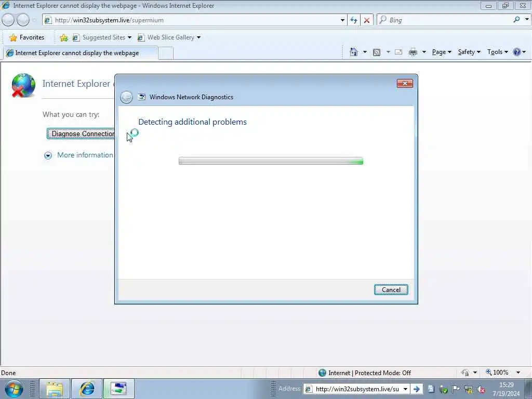Click the Safely Remove Hardware tray icon
This screenshot has width=532, height=399.
[x=443, y=389]
